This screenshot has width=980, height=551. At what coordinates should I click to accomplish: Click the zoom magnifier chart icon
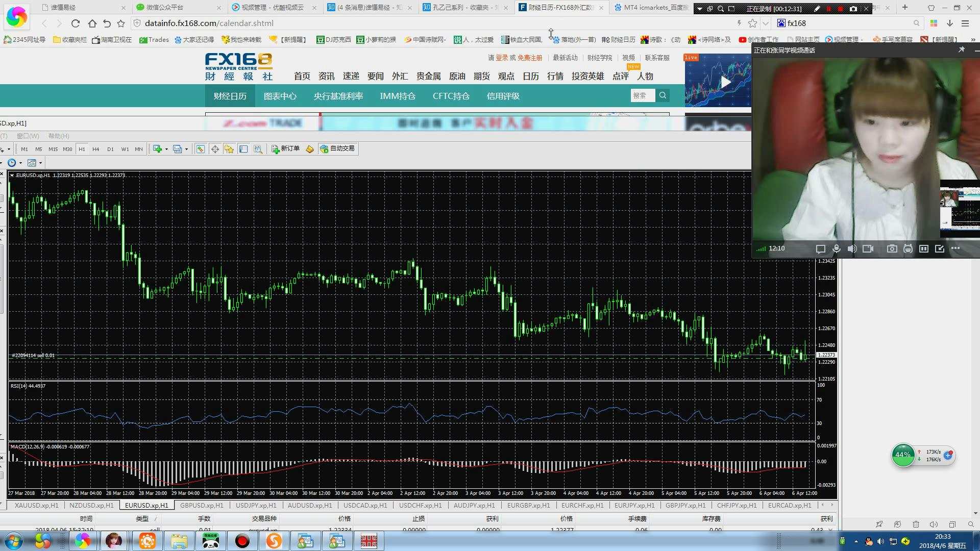click(258, 149)
